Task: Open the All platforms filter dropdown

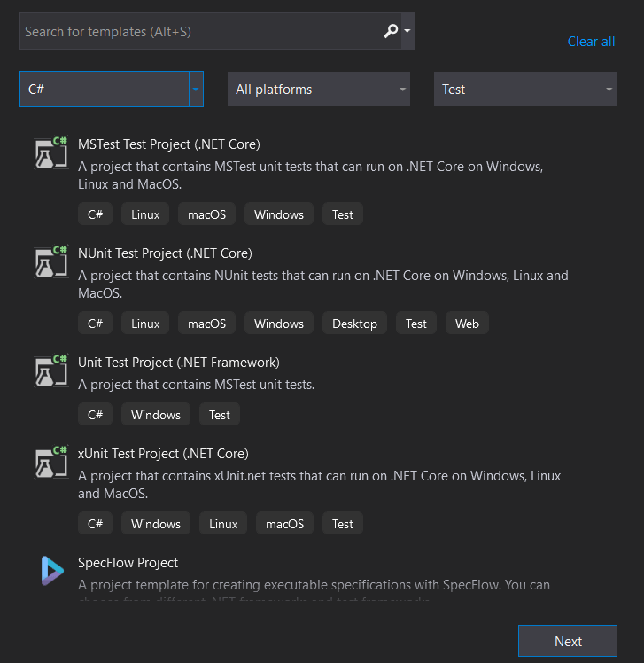Action: click(x=319, y=90)
